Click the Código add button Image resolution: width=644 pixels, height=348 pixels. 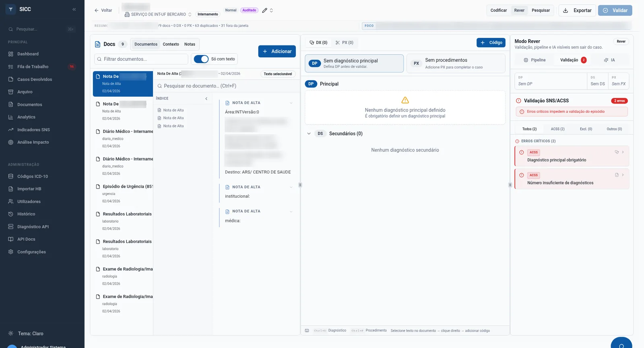491,43
